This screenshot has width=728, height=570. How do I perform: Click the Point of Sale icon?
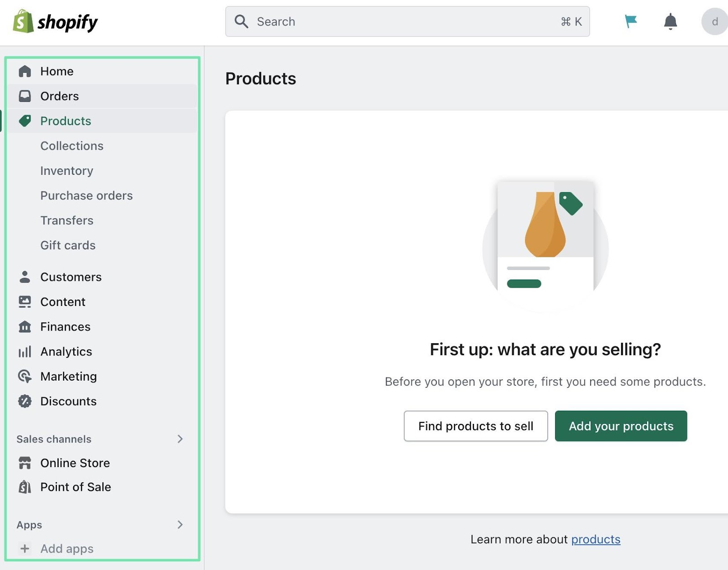click(25, 487)
